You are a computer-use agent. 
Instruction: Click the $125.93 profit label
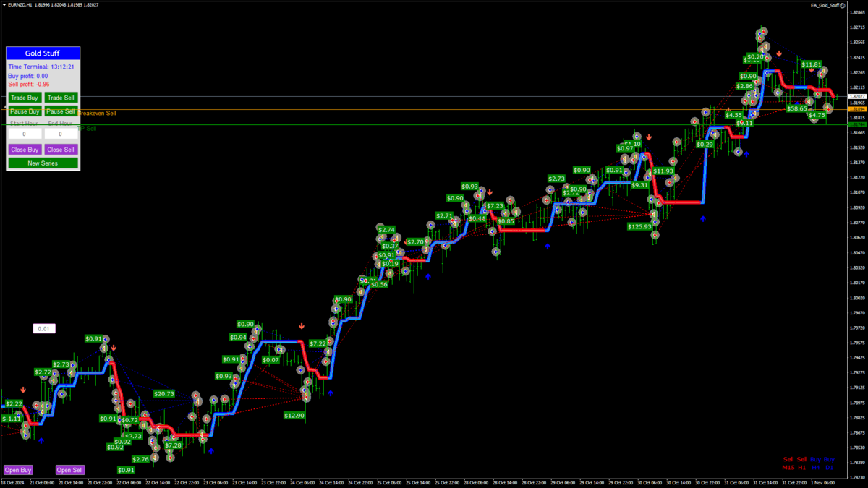[639, 226]
